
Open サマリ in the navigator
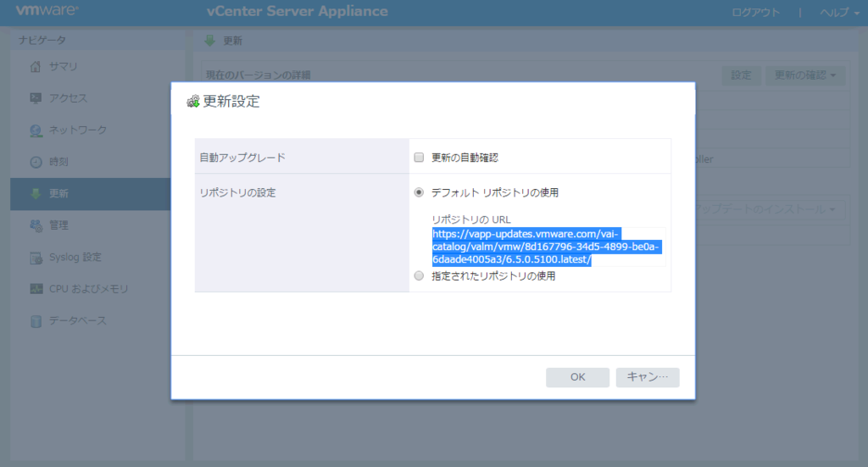[63, 66]
